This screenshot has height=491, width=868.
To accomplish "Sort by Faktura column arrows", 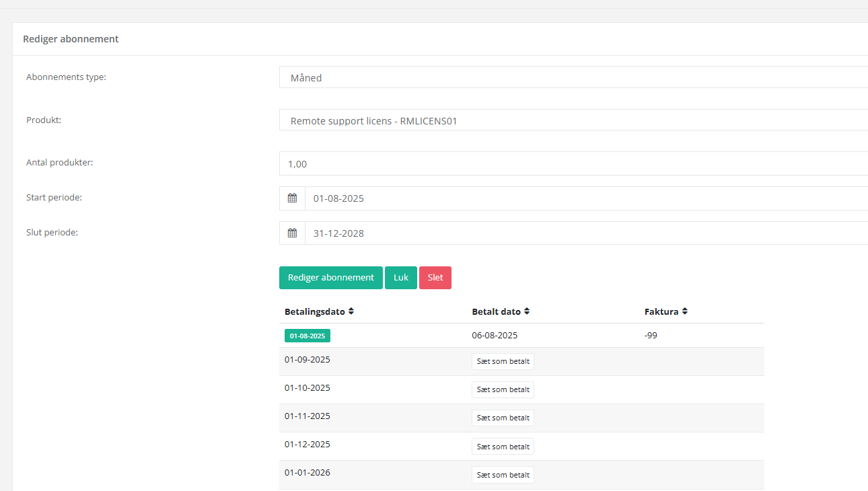I will coord(684,311).
